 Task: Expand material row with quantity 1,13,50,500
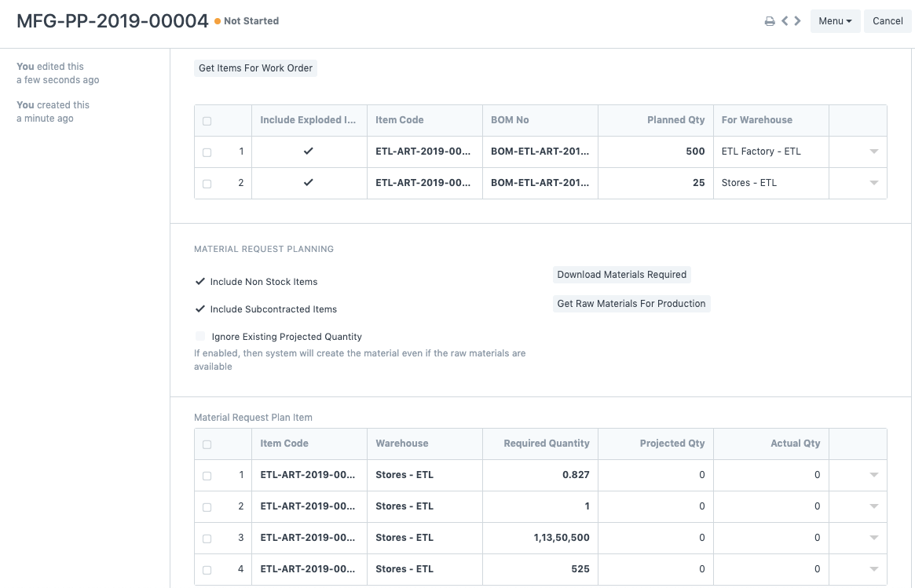click(873, 538)
